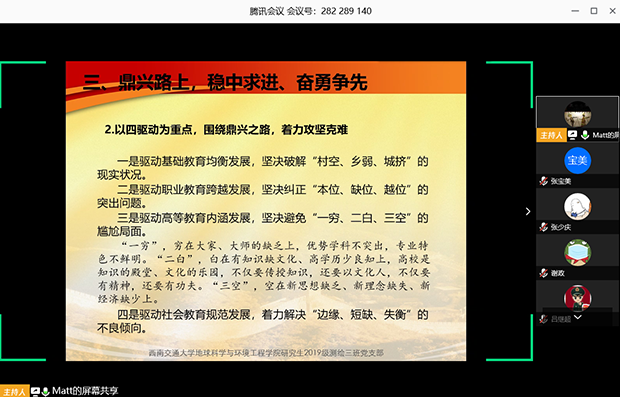Click the soldier cartoon avatar
The image size is (620, 397).
[577, 297]
